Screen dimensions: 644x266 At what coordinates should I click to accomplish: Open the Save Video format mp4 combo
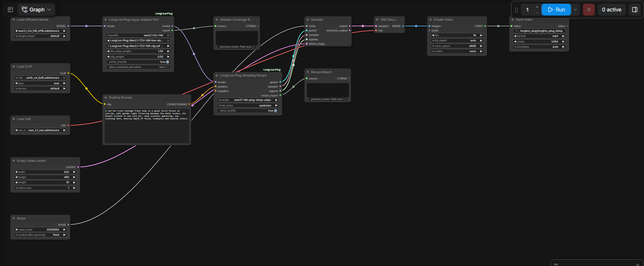[x=539, y=36]
